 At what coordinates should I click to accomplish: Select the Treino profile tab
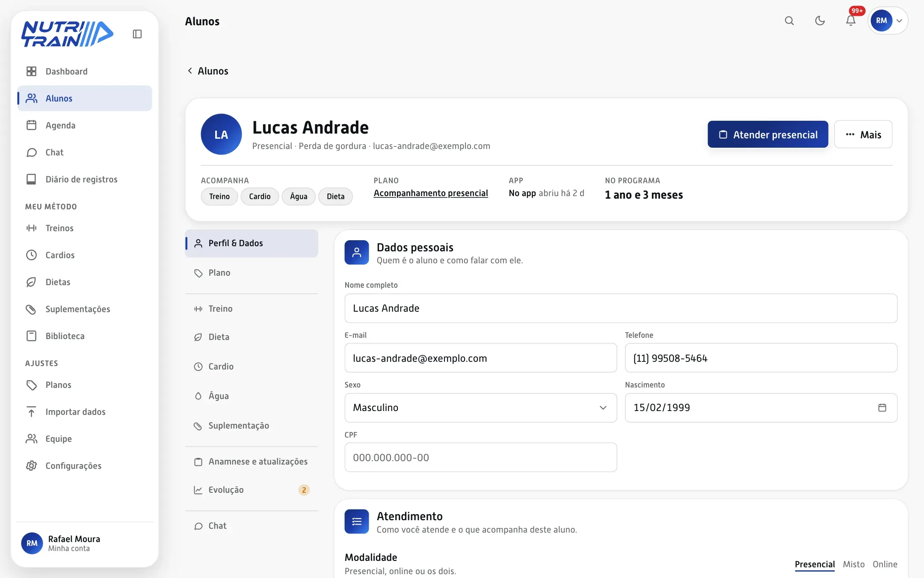252,309
